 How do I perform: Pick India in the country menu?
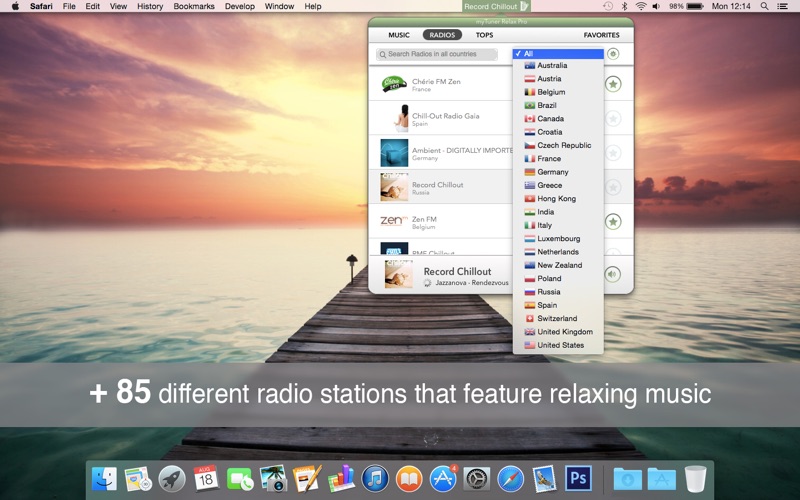click(558, 212)
